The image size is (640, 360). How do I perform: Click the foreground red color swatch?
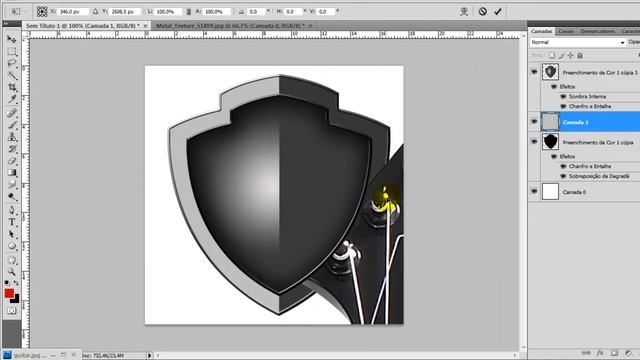(9, 293)
